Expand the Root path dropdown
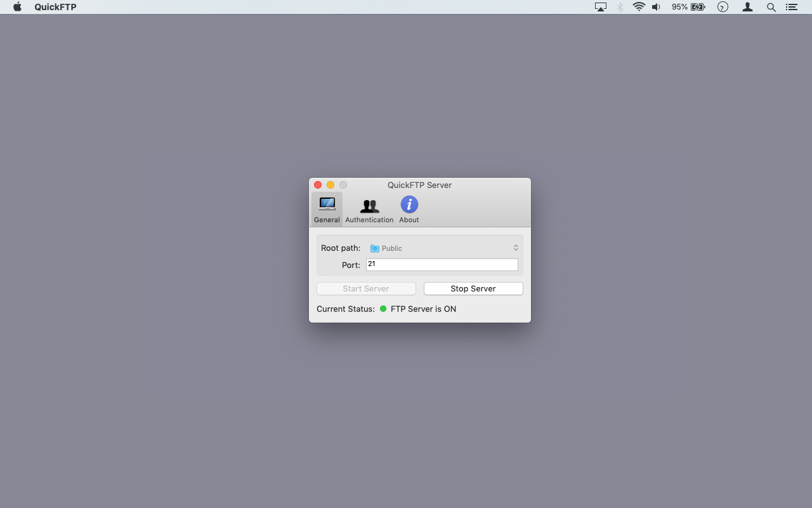 point(444,248)
